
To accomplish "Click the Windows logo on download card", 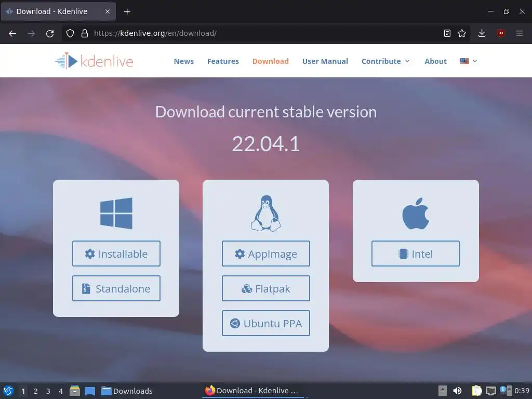I will (116, 214).
